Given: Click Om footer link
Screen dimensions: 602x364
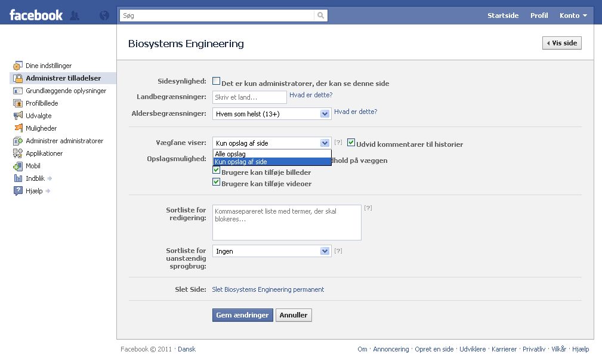Looking at the screenshot, I should tap(362, 349).
